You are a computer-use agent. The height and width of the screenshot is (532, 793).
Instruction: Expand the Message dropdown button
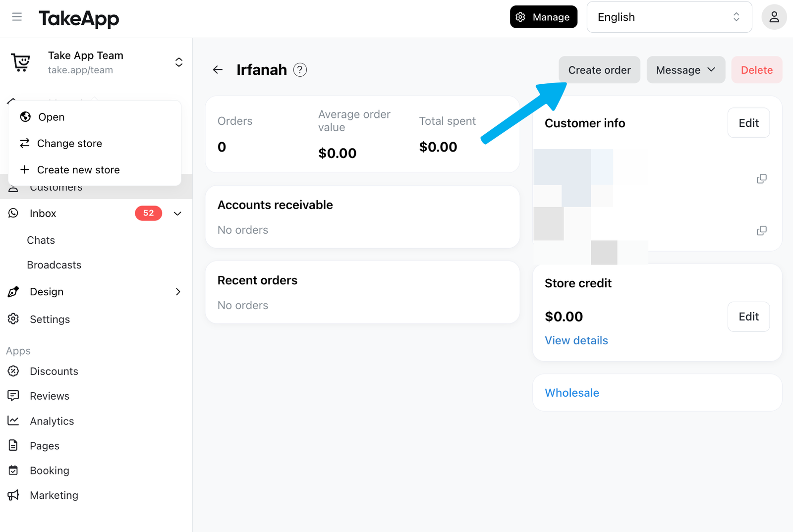[685, 70]
